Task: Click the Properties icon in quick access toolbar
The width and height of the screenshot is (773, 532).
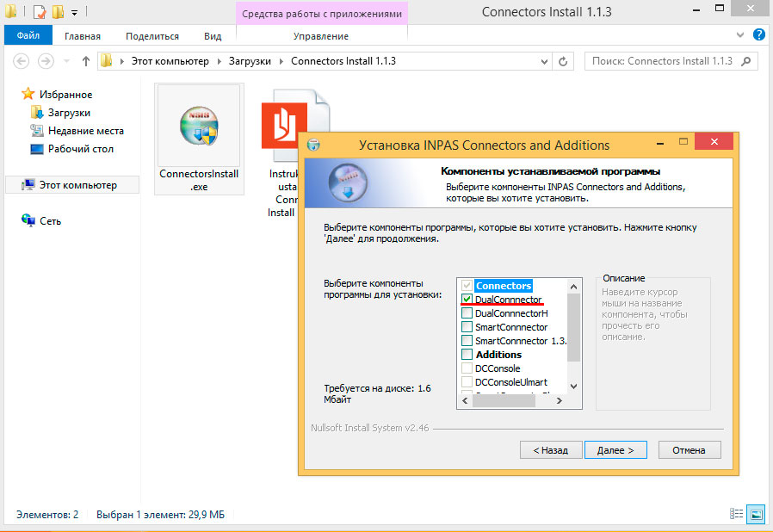Action: click(x=40, y=11)
